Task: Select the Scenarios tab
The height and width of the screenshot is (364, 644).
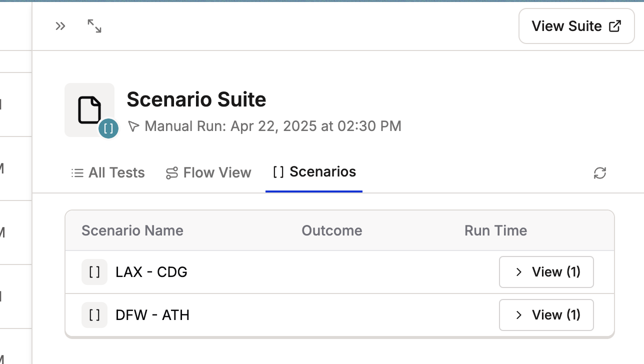Action: [314, 172]
